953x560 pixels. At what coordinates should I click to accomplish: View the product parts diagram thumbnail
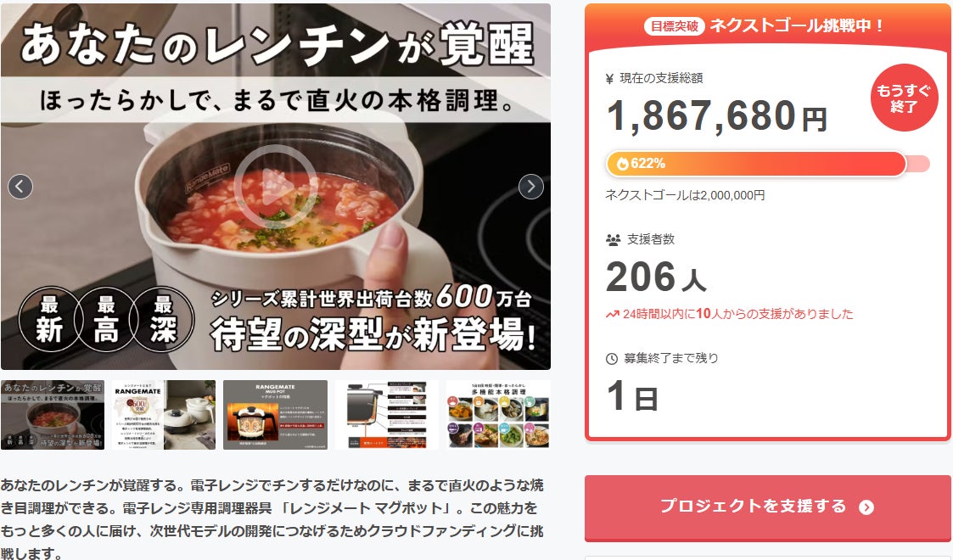click(x=387, y=415)
